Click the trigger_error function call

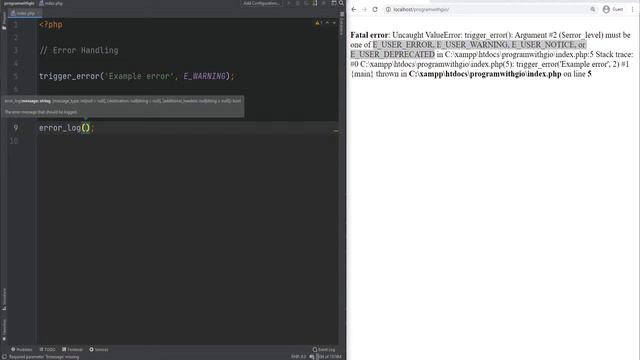pyautogui.click(x=69, y=76)
